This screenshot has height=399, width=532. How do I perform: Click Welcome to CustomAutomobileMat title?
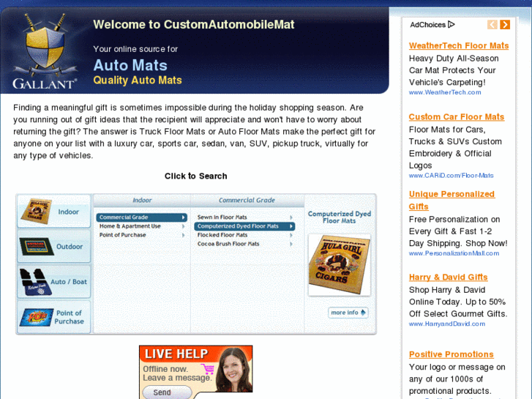pos(194,24)
